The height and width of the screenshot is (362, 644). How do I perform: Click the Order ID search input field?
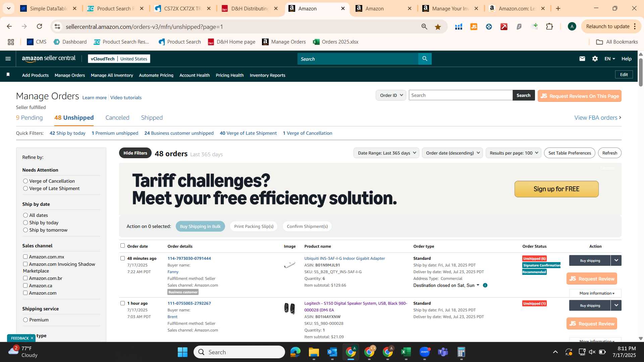click(461, 95)
